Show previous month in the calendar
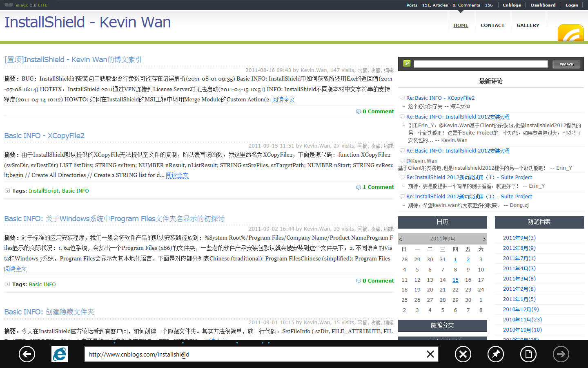This screenshot has height=368, width=588. pos(401,239)
